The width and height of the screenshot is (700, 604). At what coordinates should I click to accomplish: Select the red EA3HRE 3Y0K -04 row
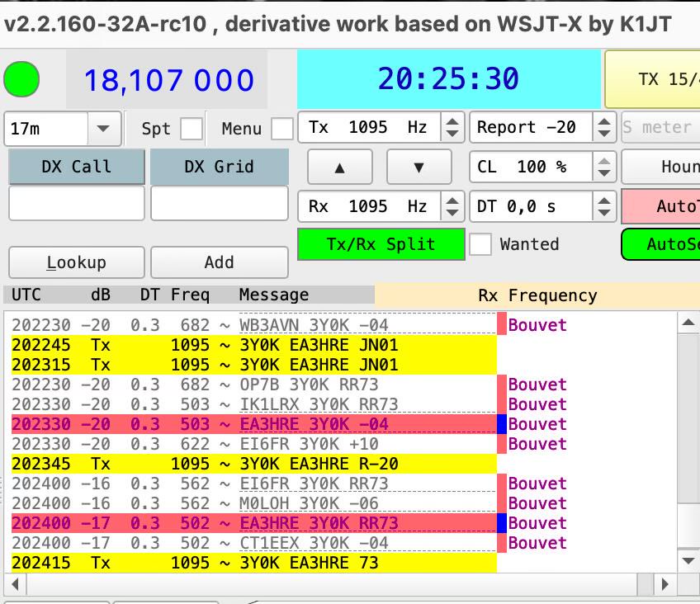pos(253,424)
